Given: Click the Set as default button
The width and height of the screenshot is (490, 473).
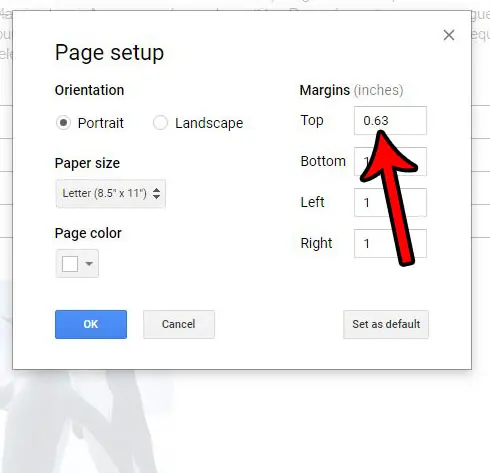Looking at the screenshot, I should (x=386, y=324).
